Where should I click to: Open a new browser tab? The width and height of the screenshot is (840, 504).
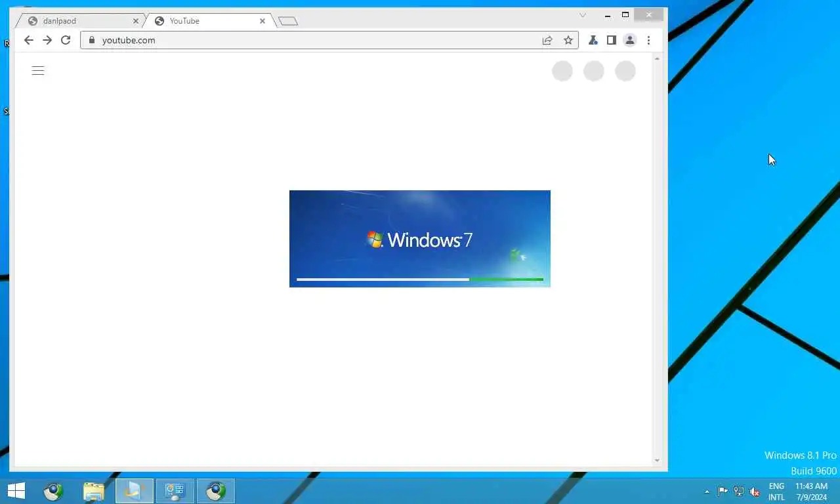pos(288,21)
